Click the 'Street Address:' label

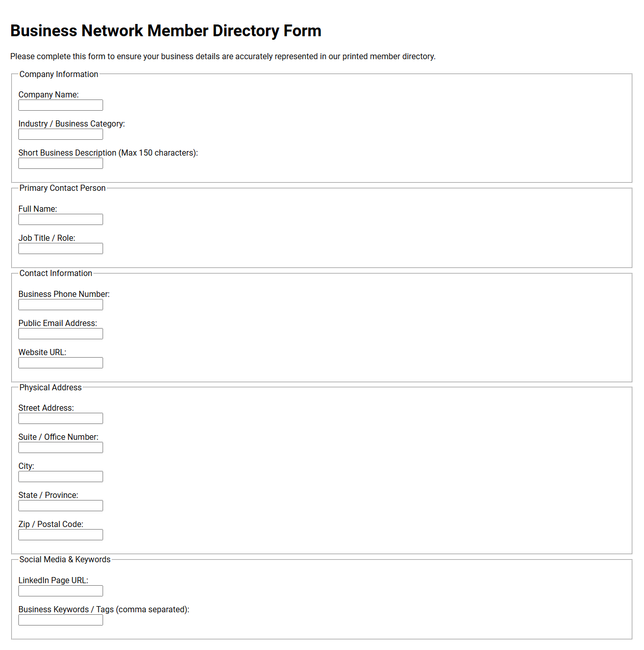pos(46,408)
